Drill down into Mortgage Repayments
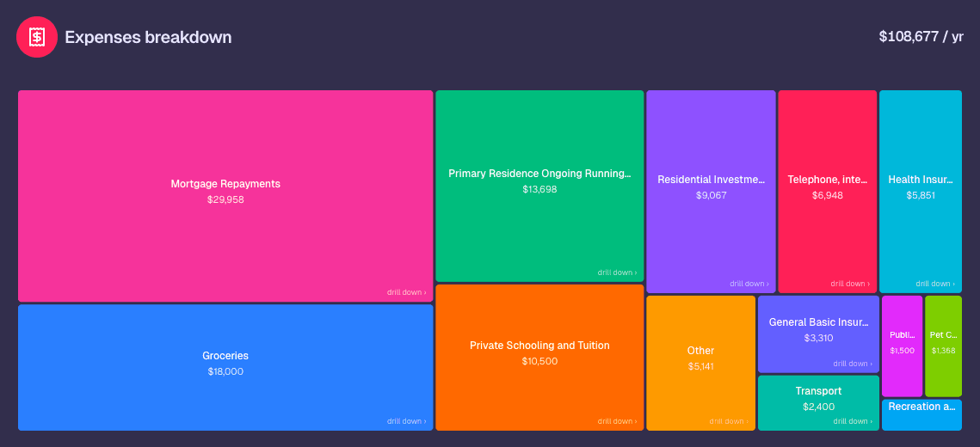Image resolution: width=980 pixels, height=447 pixels. click(x=406, y=292)
